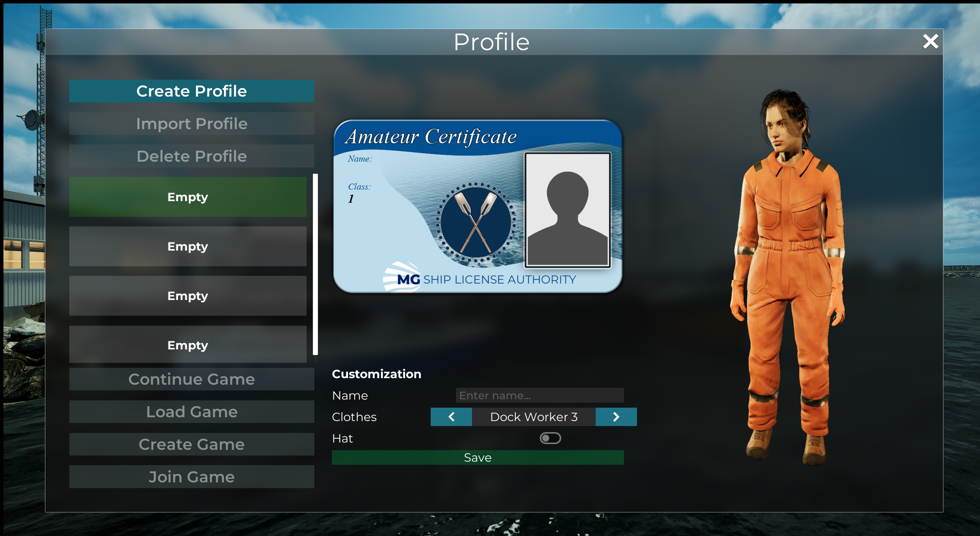Click Continue Game
Viewport: 980px width, 536px height.
point(191,379)
